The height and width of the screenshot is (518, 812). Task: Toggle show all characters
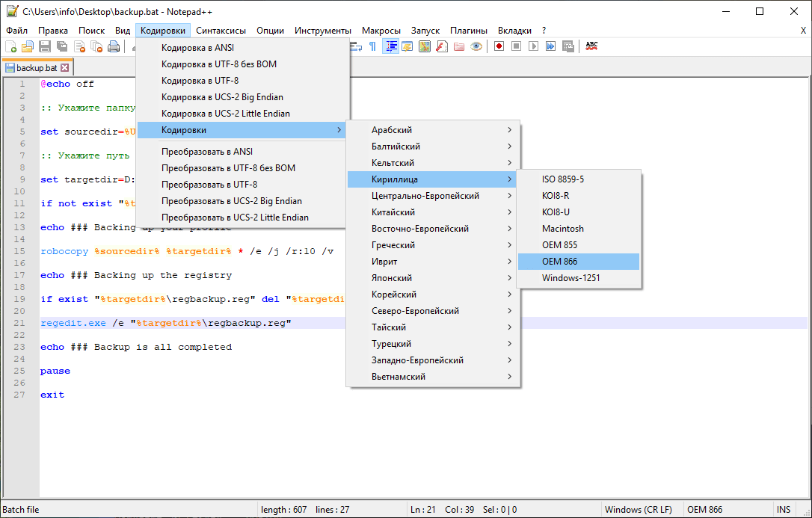click(x=372, y=46)
